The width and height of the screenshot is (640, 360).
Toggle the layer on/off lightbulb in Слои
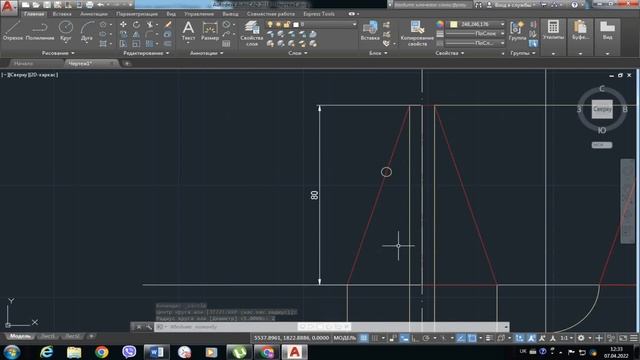point(270,24)
